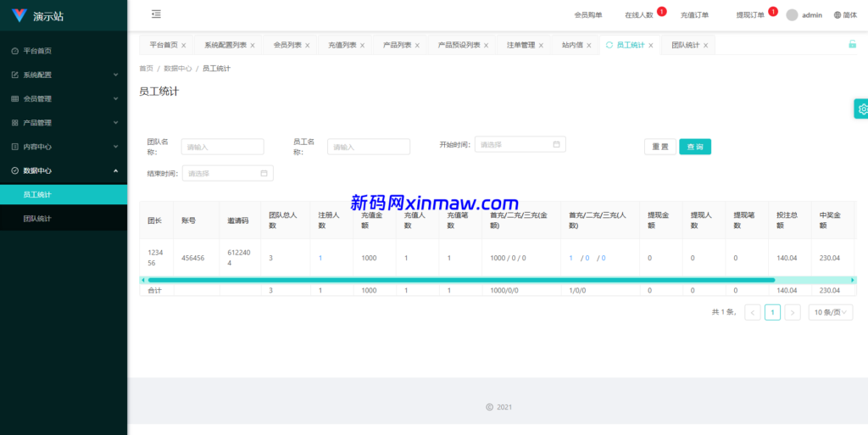Click 数据中心 breadcrumb
868x435 pixels.
pyautogui.click(x=178, y=69)
